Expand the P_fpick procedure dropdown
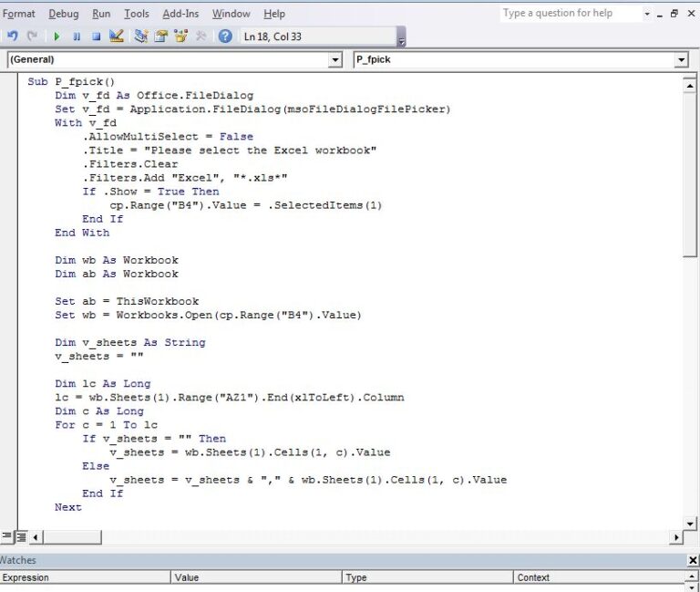This screenshot has width=700, height=592. 681,60
